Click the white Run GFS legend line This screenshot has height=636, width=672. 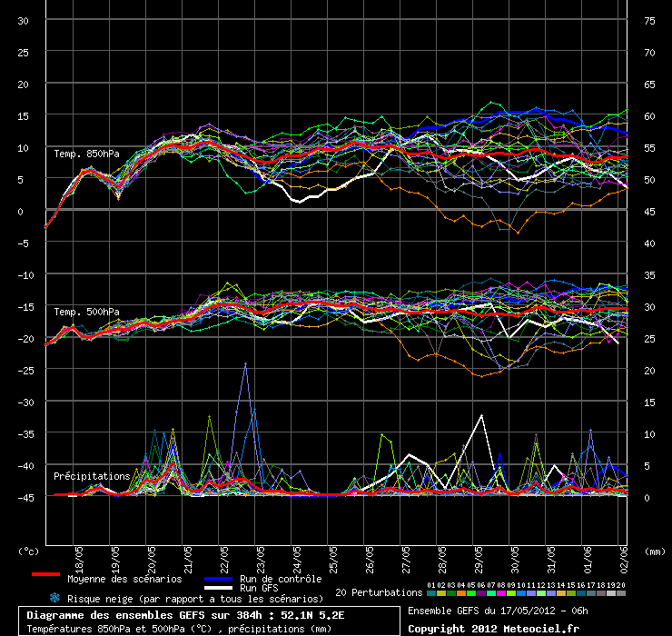pos(219,588)
